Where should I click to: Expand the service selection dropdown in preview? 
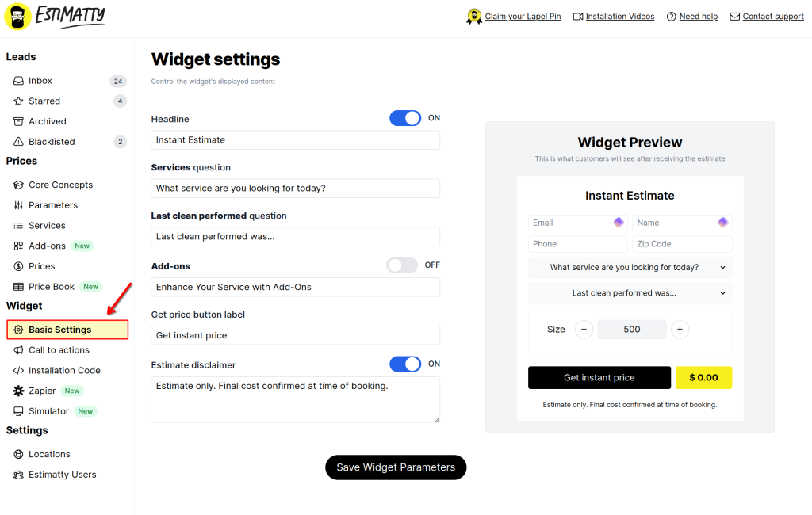pyautogui.click(x=630, y=268)
